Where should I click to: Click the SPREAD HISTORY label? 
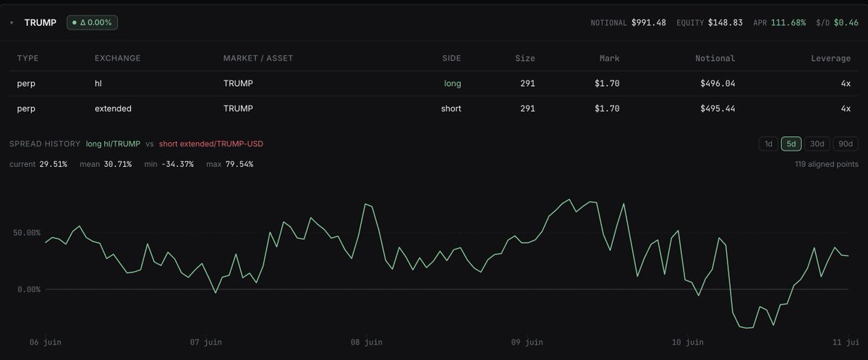coord(44,144)
